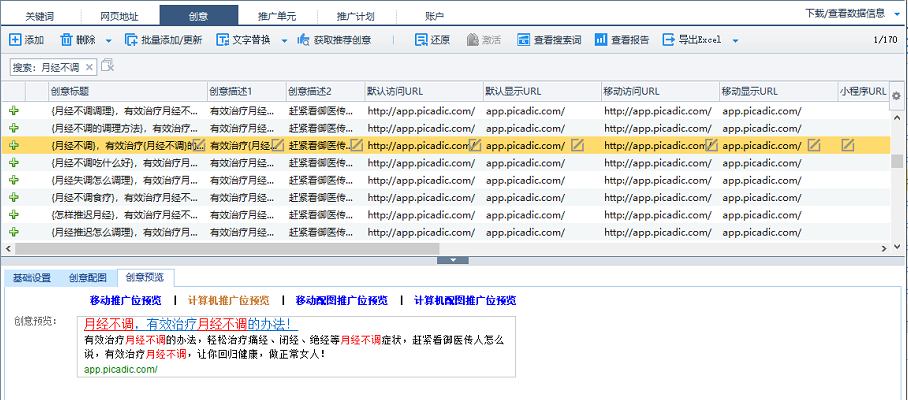Click green plus on {月经不调的调理方法} row

[x=14, y=128]
